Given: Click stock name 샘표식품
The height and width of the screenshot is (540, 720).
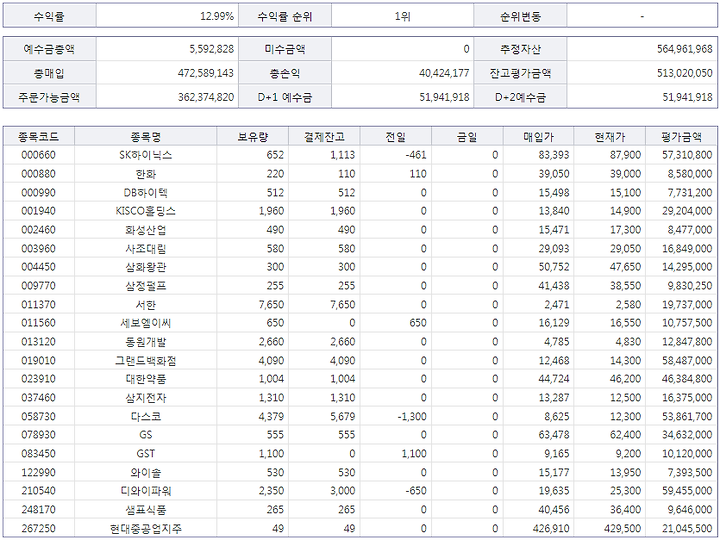Looking at the screenshot, I should click(x=146, y=510).
